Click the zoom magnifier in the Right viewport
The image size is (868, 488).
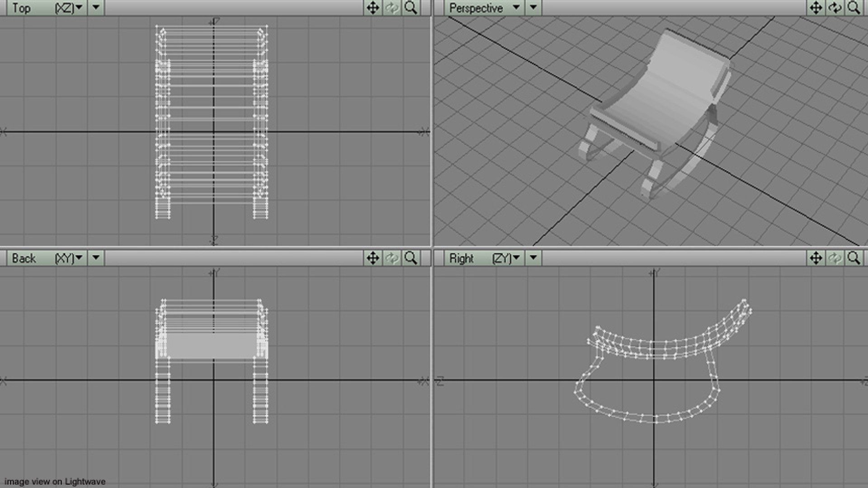pos(854,258)
